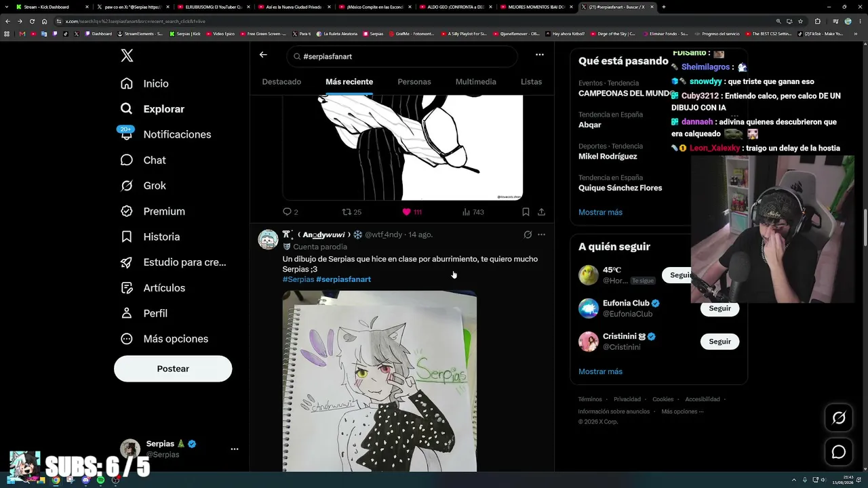The height and width of the screenshot is (488, 868).
Task: Switch to the Personas tab
Action: pos(414,82)
